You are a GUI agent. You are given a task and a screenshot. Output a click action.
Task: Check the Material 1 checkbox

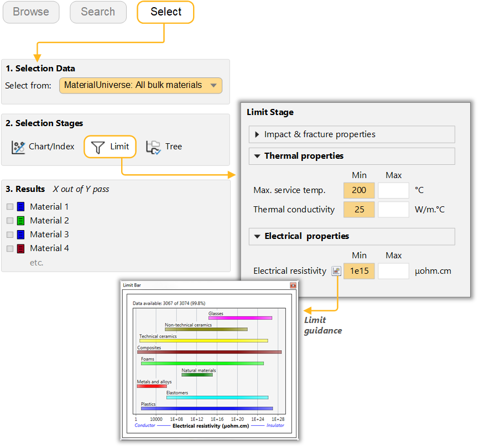[10, 207]
